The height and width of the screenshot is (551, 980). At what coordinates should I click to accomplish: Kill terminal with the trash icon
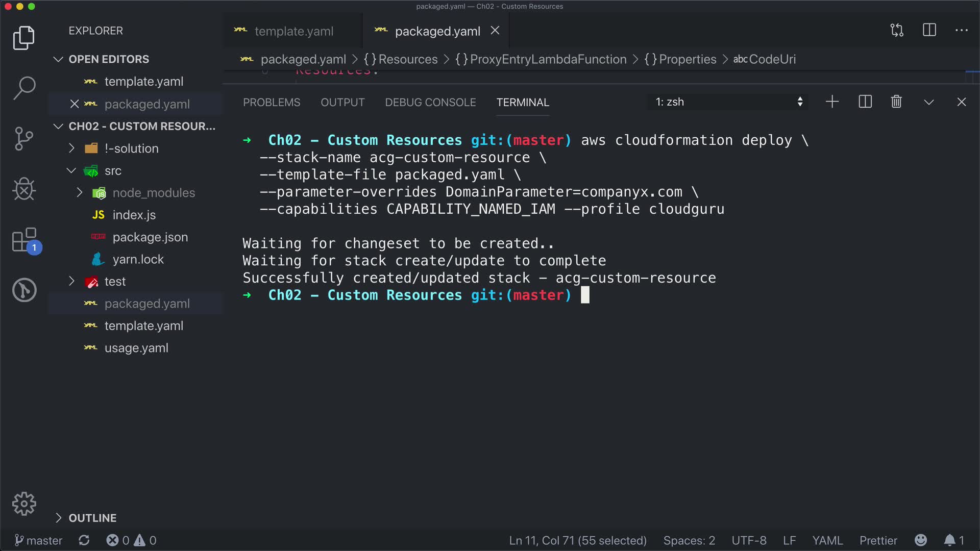[x=896, y=102]
